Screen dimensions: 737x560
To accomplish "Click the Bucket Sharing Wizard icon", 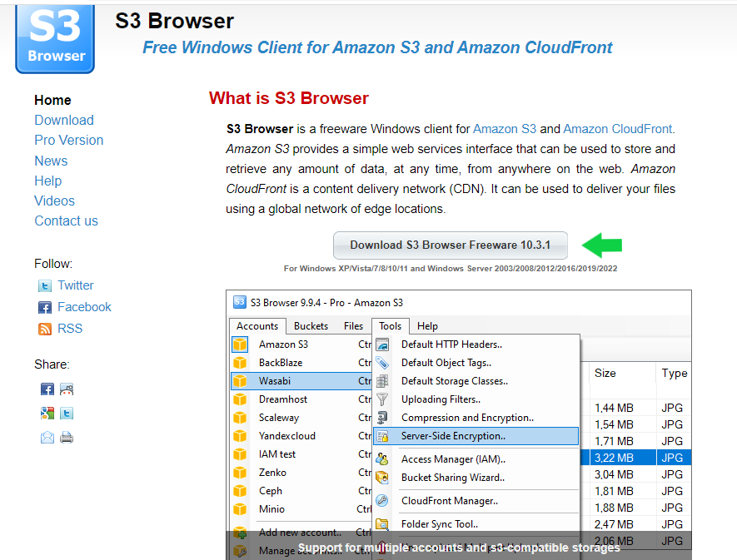I will 382,478.
